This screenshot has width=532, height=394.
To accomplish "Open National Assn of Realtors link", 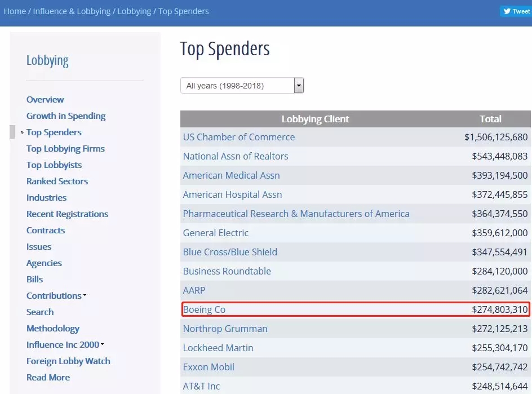I will tap(236, 156).
